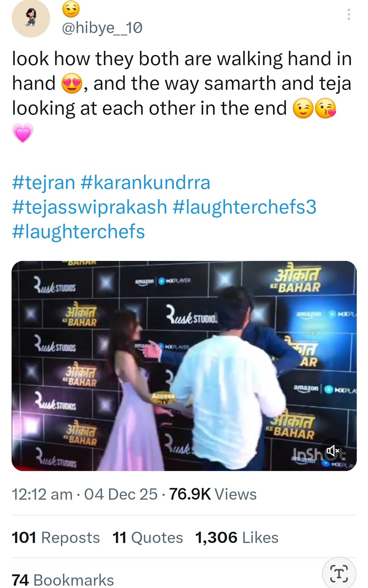This screenshot has height=588, width=368.
Task: Open the #tejran hashtag
Action: 44,182
